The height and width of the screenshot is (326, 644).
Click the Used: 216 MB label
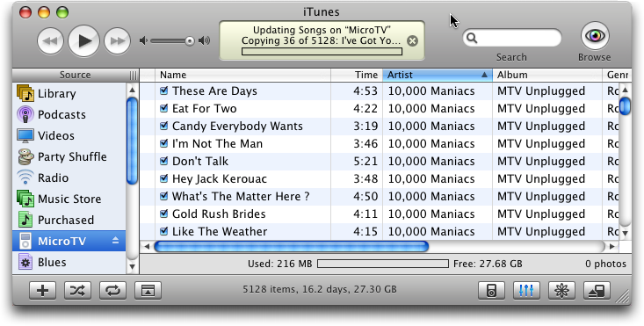pyautogui.click(x=279, y=264)
